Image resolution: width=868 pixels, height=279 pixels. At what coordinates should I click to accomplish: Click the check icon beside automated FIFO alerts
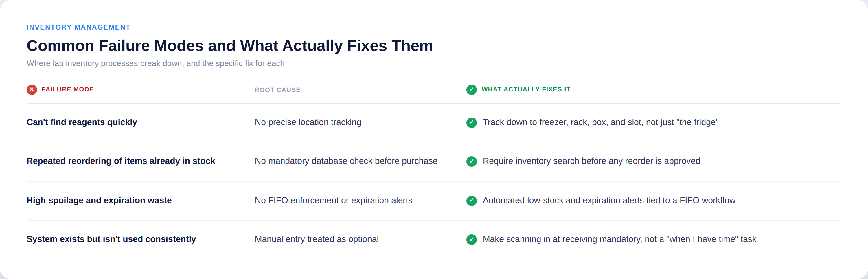click(x=471, y=201)
